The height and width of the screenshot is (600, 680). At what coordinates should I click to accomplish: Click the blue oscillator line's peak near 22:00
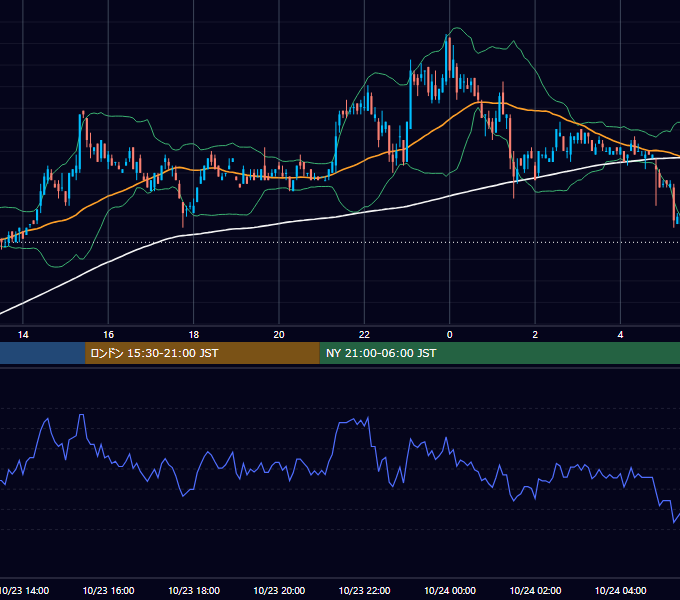(x=368, y=417)
